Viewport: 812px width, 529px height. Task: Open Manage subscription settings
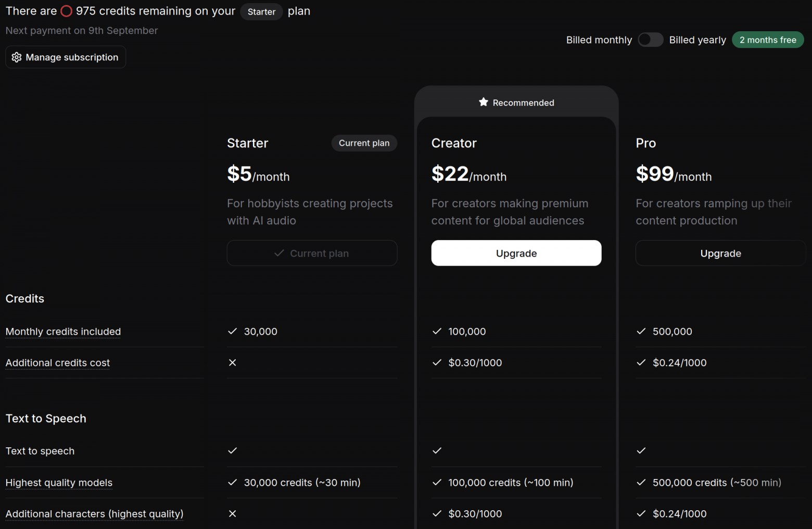pyautogui.click(x=66, y=57)
